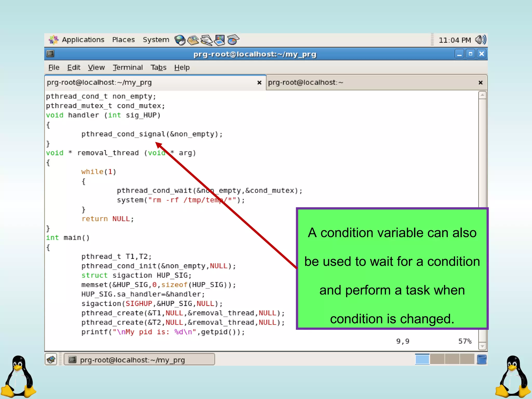Image resolution: width=532 pixels, height=399 pixels.
Task: Click the 'pthread_create(&T1,NULL,&removal_thread,NULL);' line
Action: (183, 313)
